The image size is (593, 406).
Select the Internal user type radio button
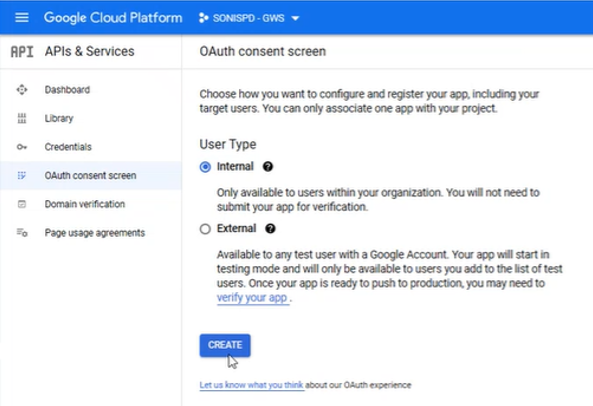coord(205,167)
